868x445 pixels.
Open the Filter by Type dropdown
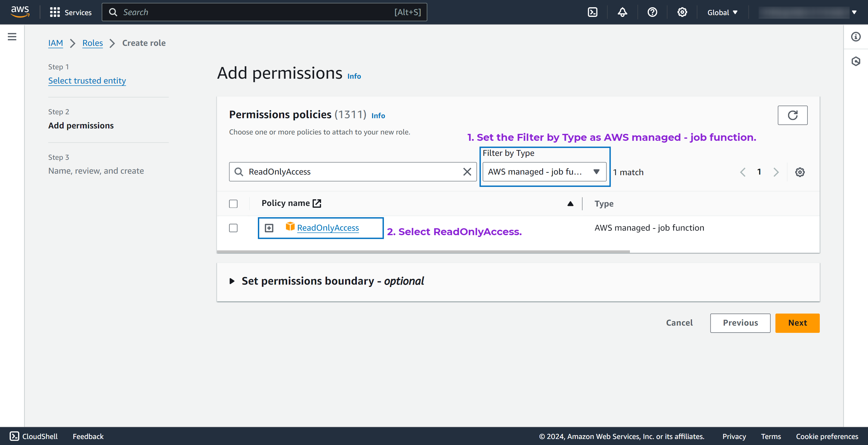coord(543,172)
